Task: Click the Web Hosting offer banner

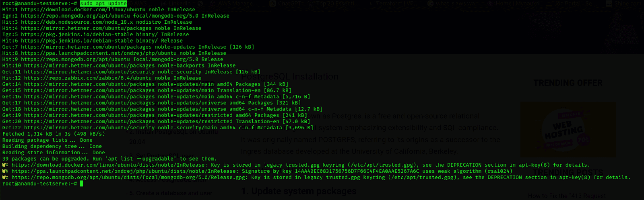Action: [568, 129]
